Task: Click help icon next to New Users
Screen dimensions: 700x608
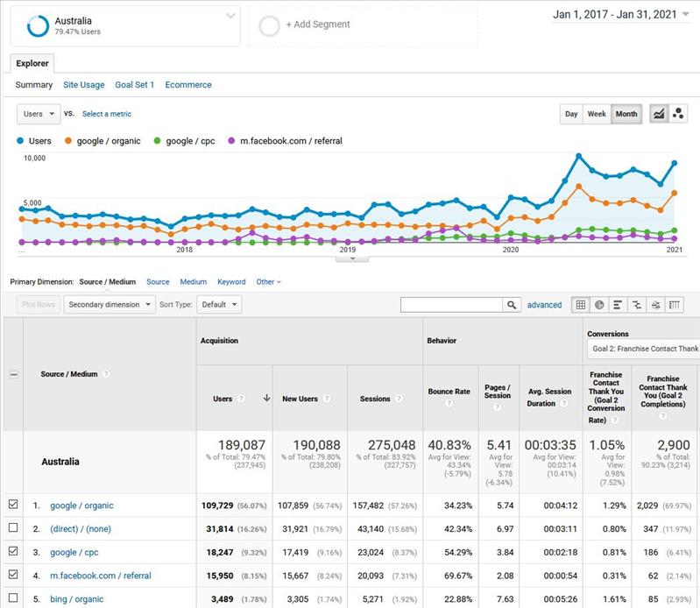Action: pyautogui.click(x=327, y=399)
